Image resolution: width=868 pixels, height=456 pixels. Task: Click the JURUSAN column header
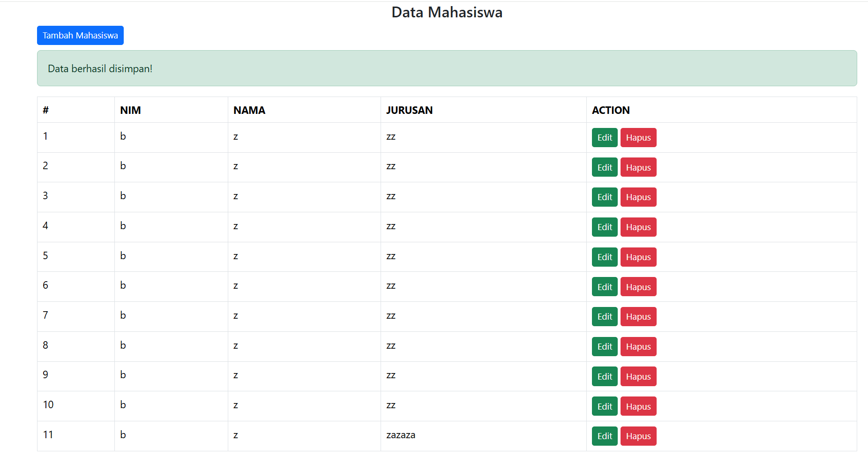(409, 111)
